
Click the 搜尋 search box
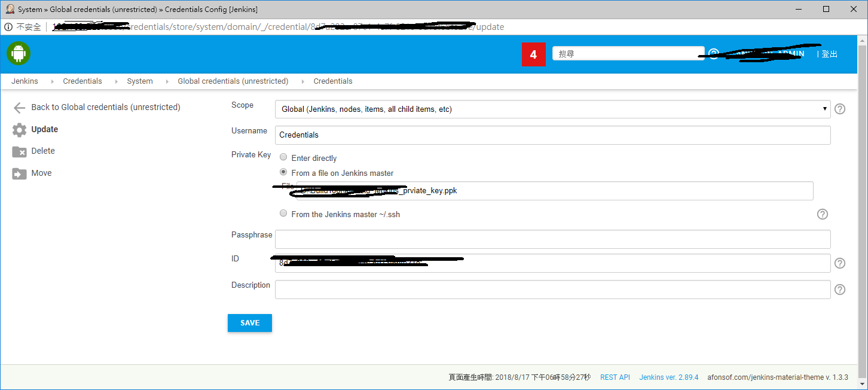pyautogui.click(x=628, y=53)
